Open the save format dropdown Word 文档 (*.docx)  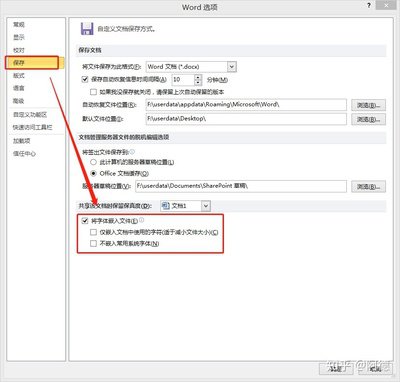coord(232,67)
